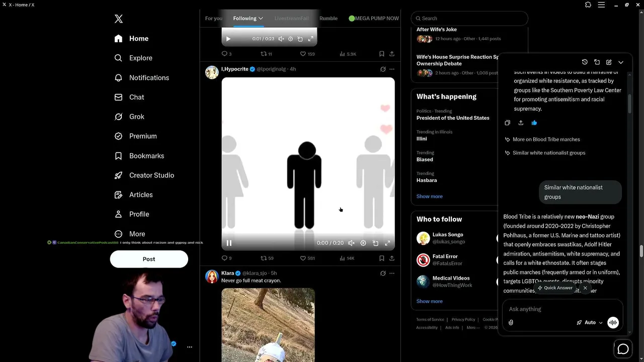This screenshot has height=362, width=644.
Task: Switch to the MEGA PUMP NOW tab
Action: point(374,18)
